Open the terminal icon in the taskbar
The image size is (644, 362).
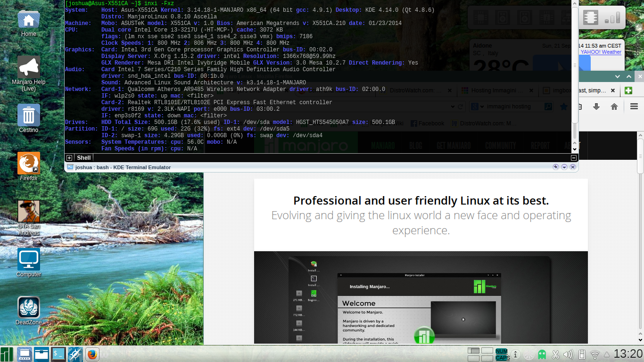pos(58,354)
